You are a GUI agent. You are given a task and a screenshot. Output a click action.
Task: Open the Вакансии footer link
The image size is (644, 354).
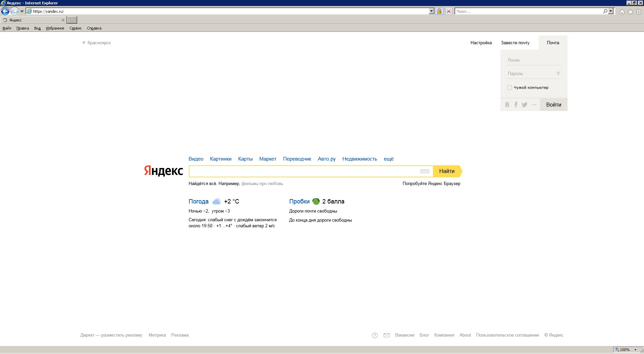click(405, 335)
